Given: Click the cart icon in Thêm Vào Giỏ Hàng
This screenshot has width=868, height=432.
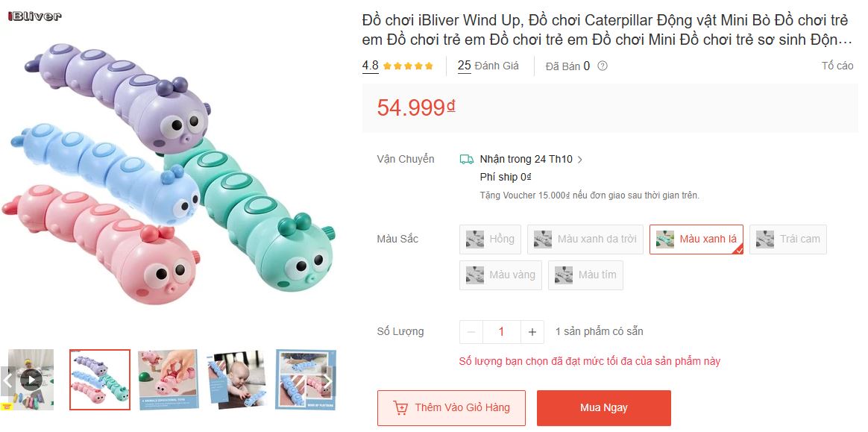Looking at the screenshot, I should 400,408.
